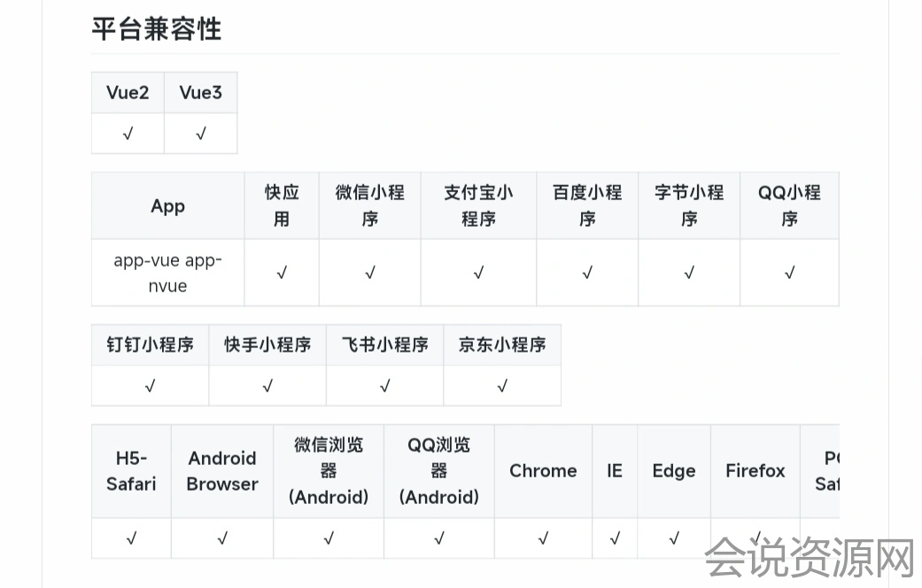The height and width of the screenshot is (588, 922).
Task: Click the check mark under Vue3
Action: coord(201,134)
